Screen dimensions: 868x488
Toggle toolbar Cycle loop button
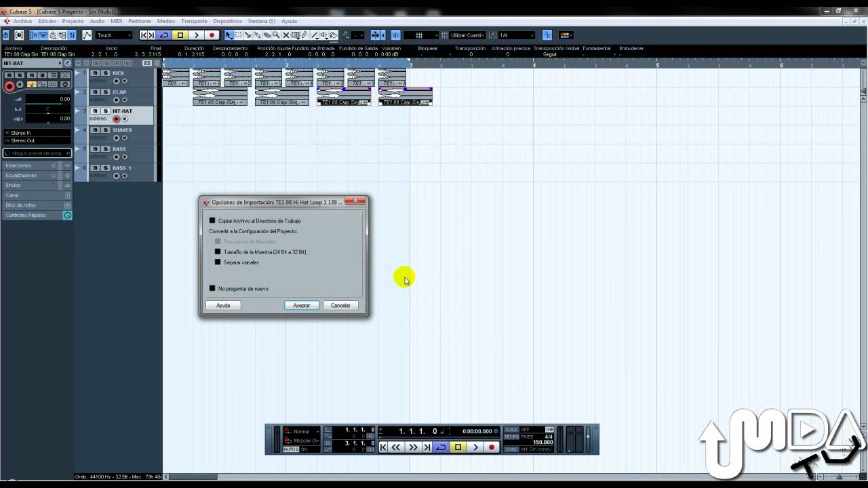pos(164,35)
